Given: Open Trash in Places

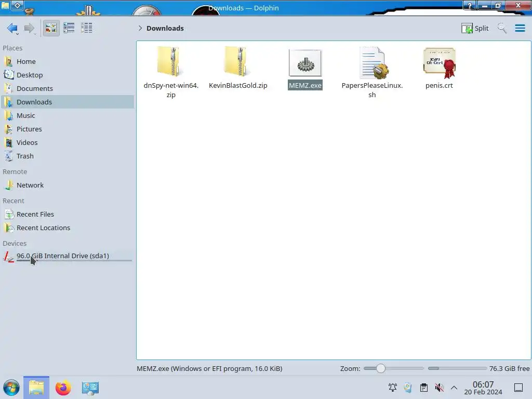Looking at the screenshot, I should pos(67,156).
